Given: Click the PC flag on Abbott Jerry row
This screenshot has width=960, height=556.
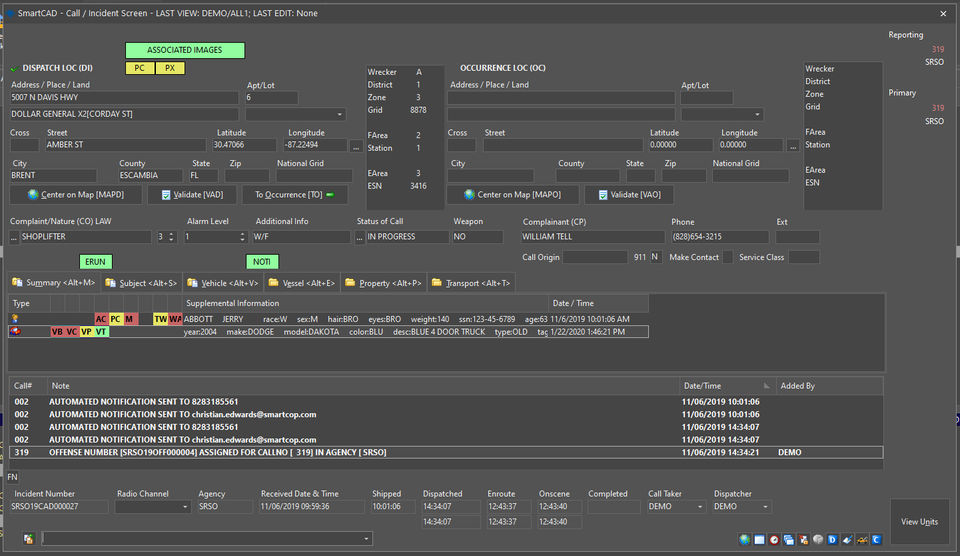Looking at the screenshot, I should 115,319.
